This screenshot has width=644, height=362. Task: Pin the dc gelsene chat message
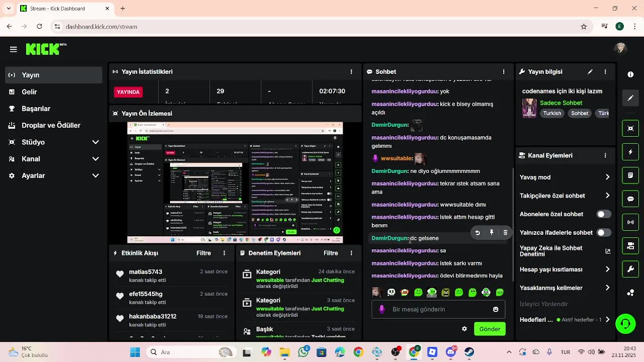492,233
